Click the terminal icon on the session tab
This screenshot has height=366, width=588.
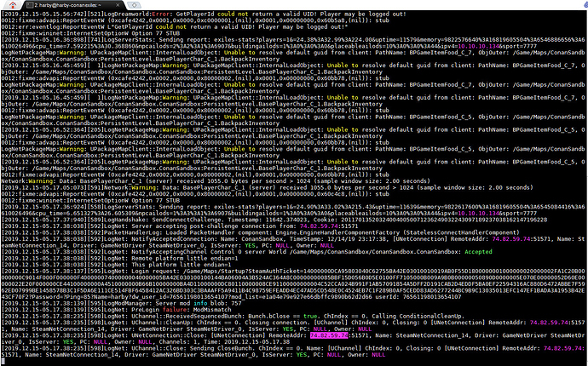click(x=30, y=5)
